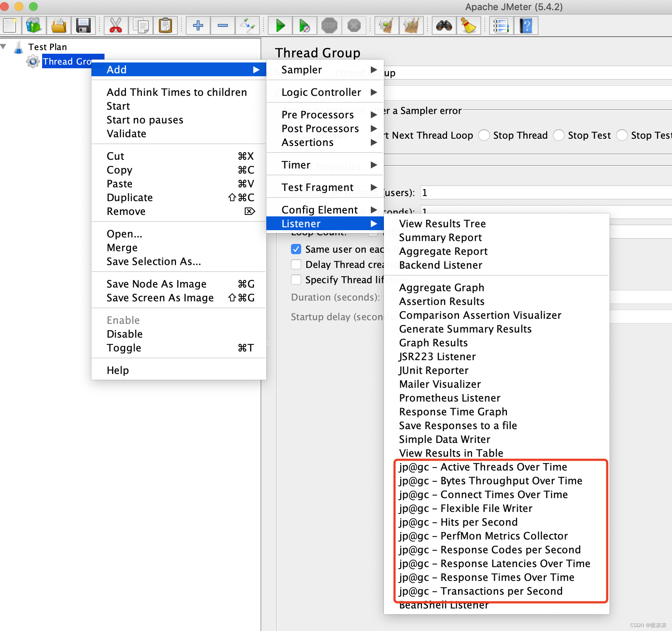The height and width of the screenshot is (631, 672).
Task: Expand the Config Element submenu
Action: (325, 210)
